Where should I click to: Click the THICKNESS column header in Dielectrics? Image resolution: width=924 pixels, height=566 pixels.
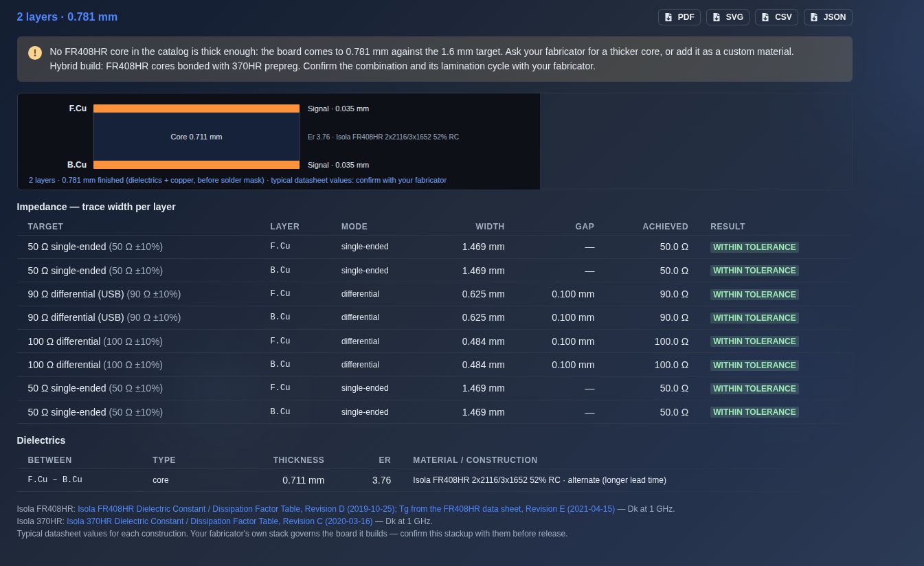[298, 460]
